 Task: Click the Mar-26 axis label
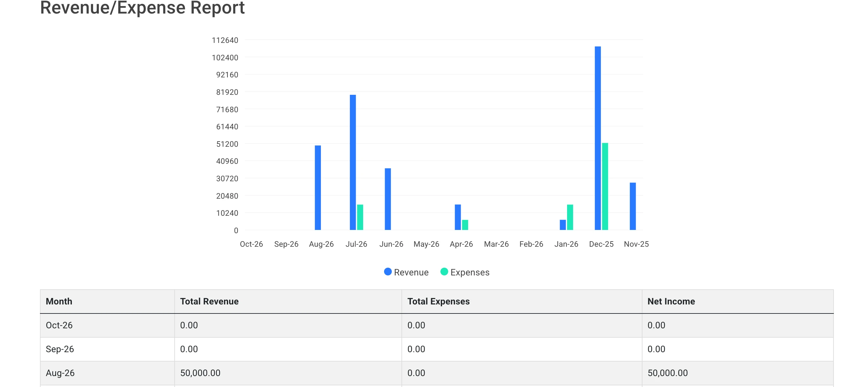[x=496, y=244]
